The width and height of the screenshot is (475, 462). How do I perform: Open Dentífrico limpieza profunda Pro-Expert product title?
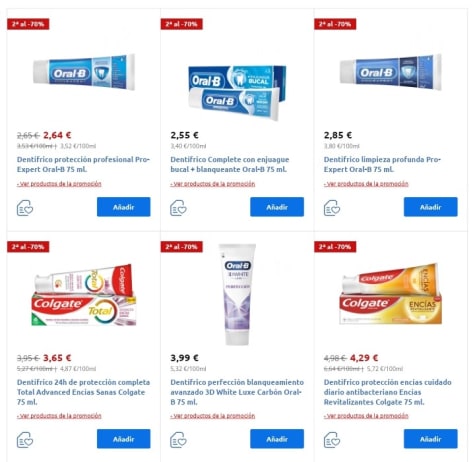[x=382, y=164]
